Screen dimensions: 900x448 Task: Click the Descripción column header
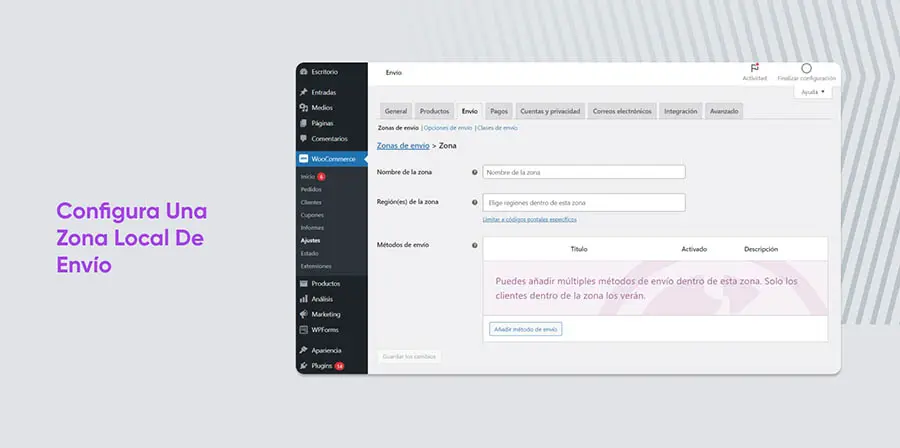[x=761, y=250]
